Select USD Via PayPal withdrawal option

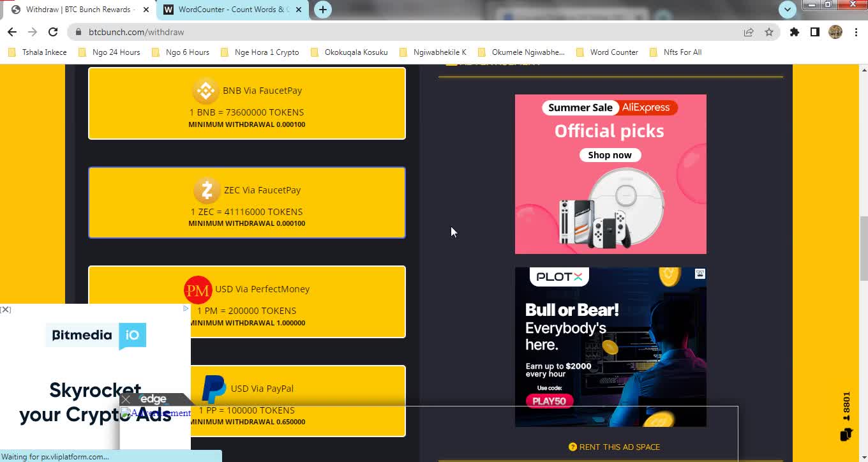point(247,401)
